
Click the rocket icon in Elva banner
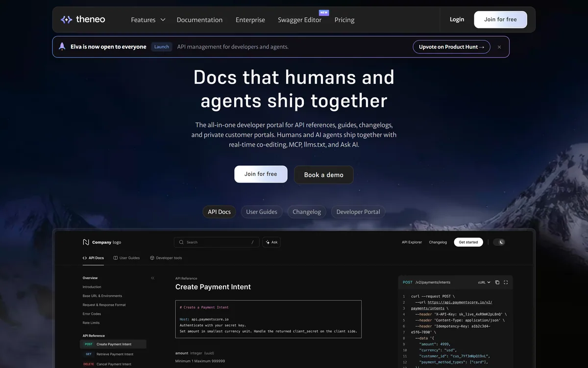point(62,47)
